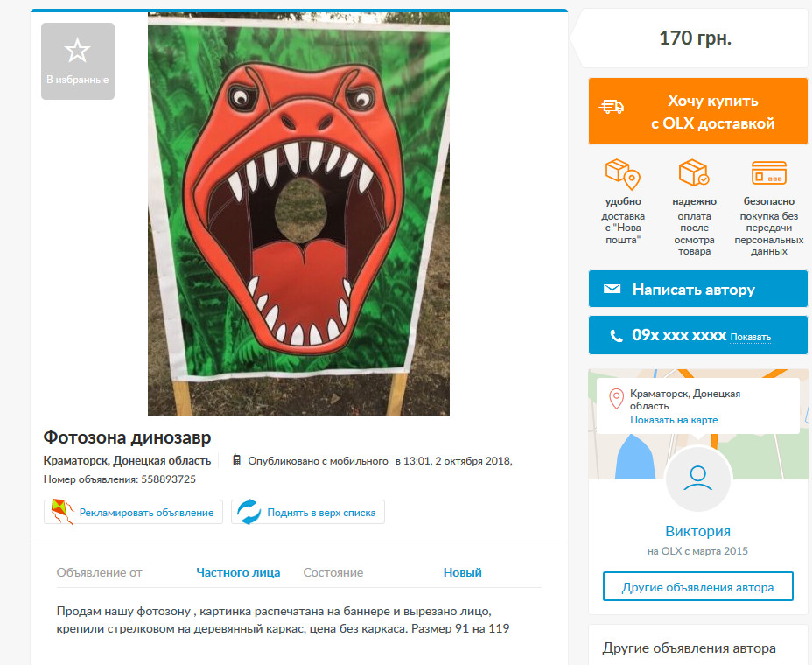Click the refresh arrows icon for raising listing

pyautogui.click(x=248, y=512)
